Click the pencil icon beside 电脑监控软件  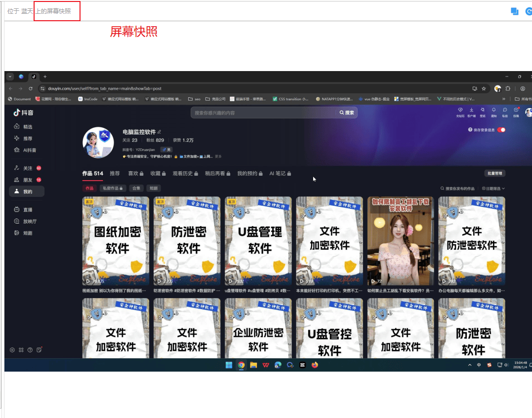pos(159,132)
